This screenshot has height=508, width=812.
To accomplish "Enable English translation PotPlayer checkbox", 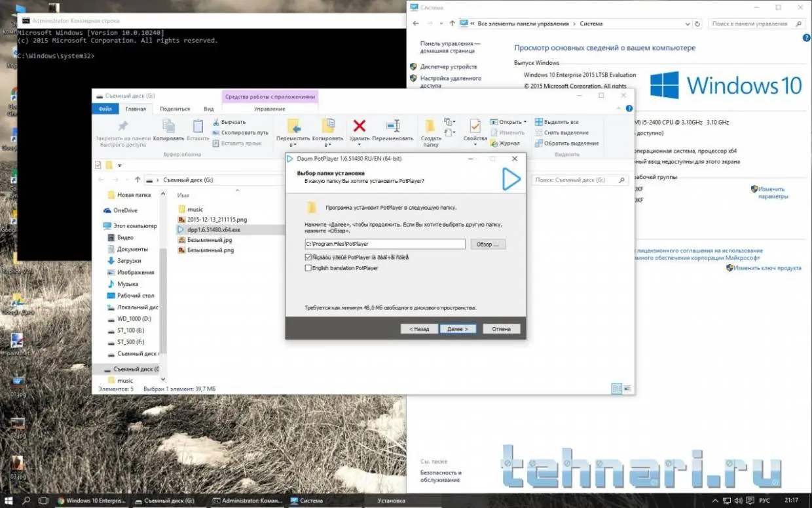I will 308,268.
